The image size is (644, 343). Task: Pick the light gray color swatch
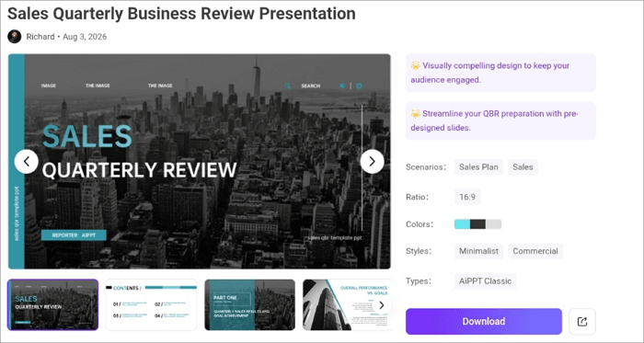[494, 224]
